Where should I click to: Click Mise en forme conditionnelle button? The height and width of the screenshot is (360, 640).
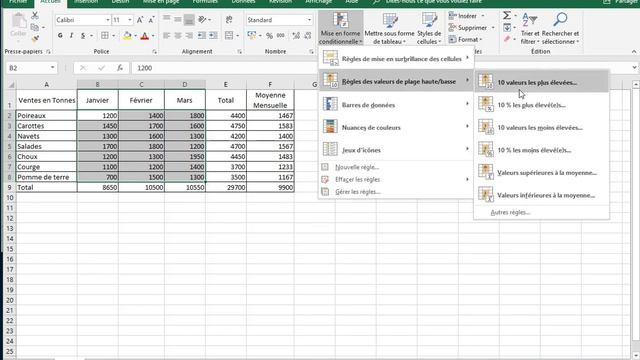(x=340, y=28)
